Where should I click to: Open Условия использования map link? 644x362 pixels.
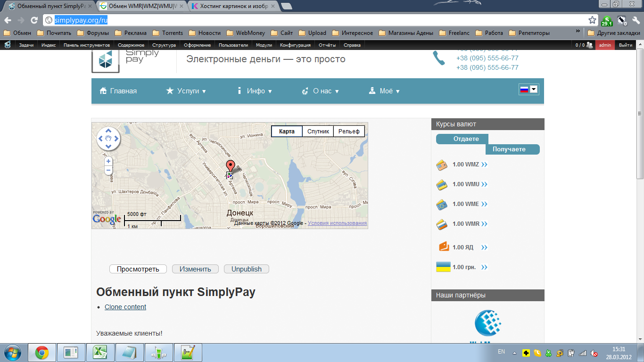(337, 223)
